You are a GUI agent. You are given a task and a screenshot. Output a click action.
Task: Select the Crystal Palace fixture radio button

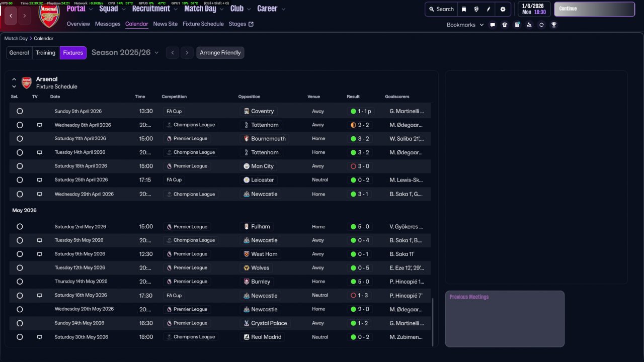pyautogui.click(x=20, y=323)
